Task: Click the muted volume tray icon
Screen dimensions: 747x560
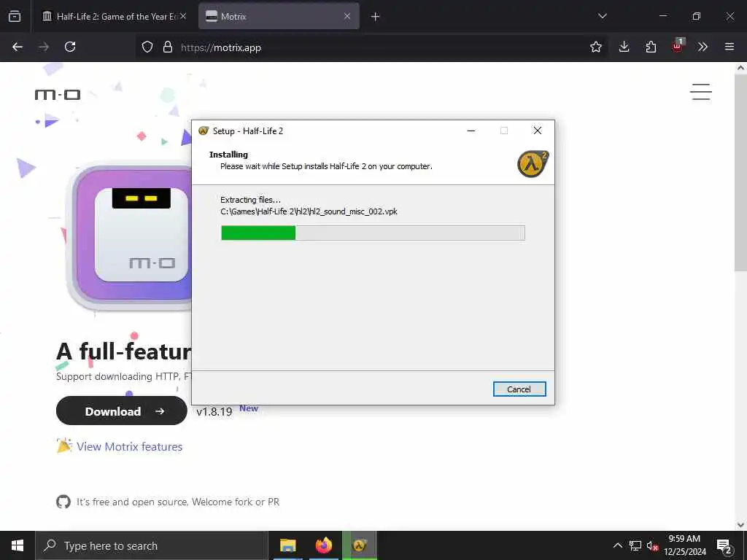Action: (652, 545)
